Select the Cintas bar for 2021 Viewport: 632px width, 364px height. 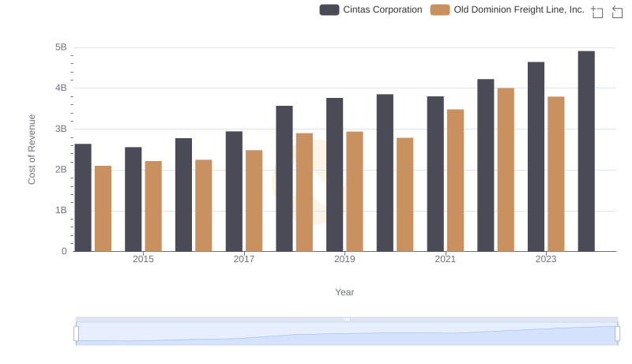tap(435, 174)
